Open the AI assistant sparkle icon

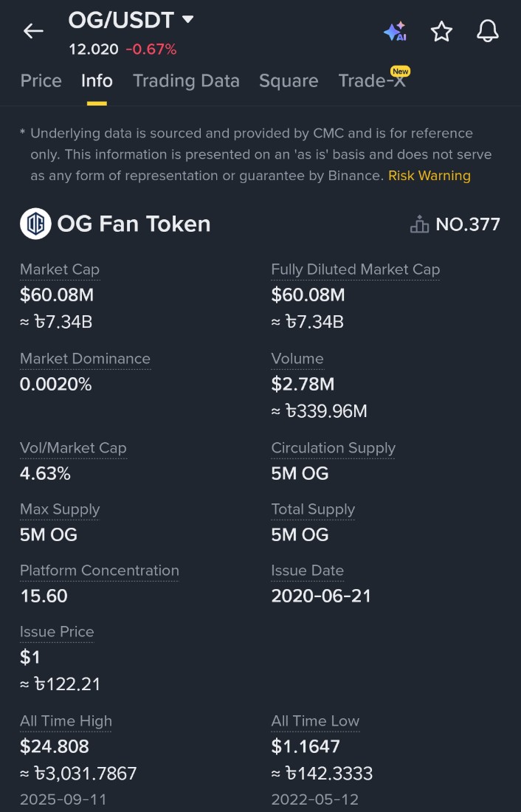point(395,31)
